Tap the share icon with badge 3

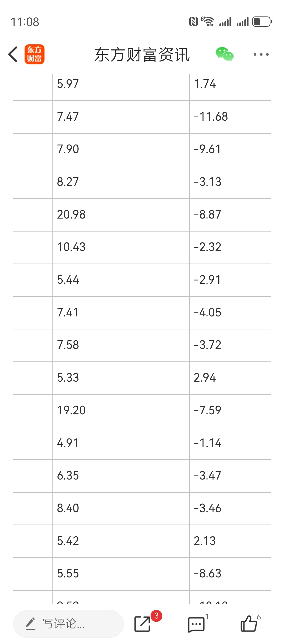pos(143,624)
